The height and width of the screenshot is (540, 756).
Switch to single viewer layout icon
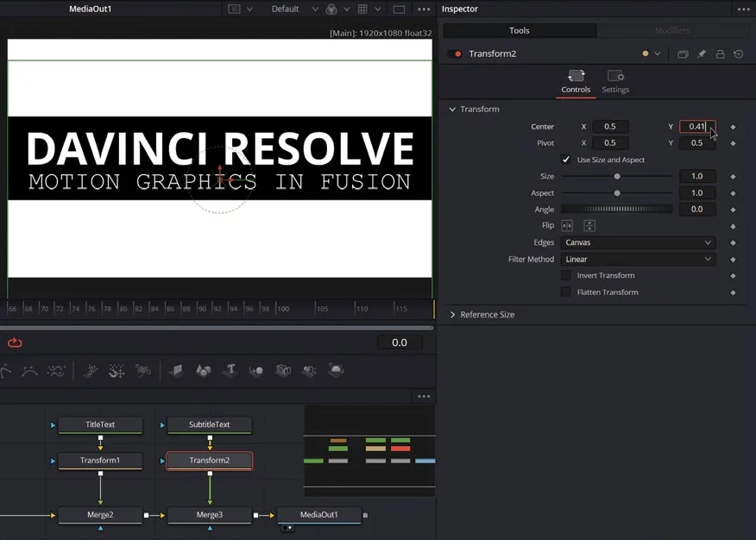tap(399, 9)
